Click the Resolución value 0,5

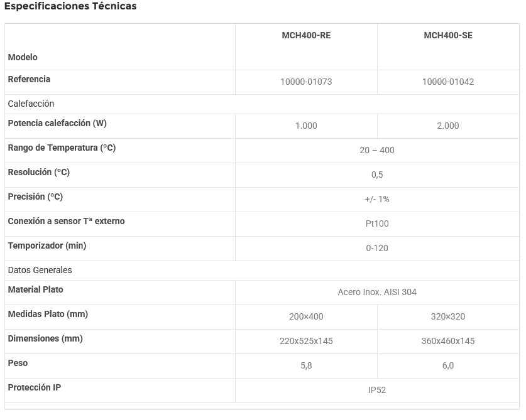(x=377, y=175)
